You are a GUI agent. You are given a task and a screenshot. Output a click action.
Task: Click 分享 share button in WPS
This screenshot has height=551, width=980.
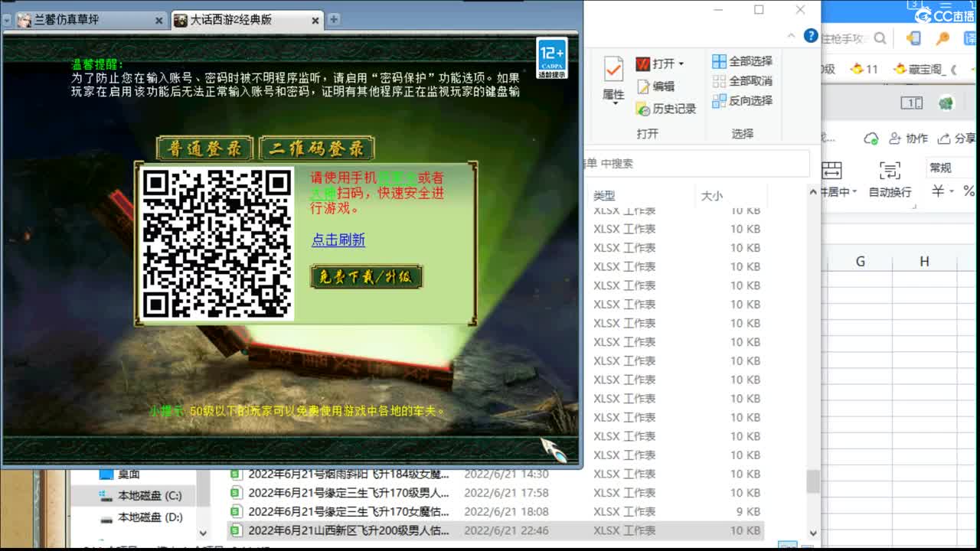[956, 139]
